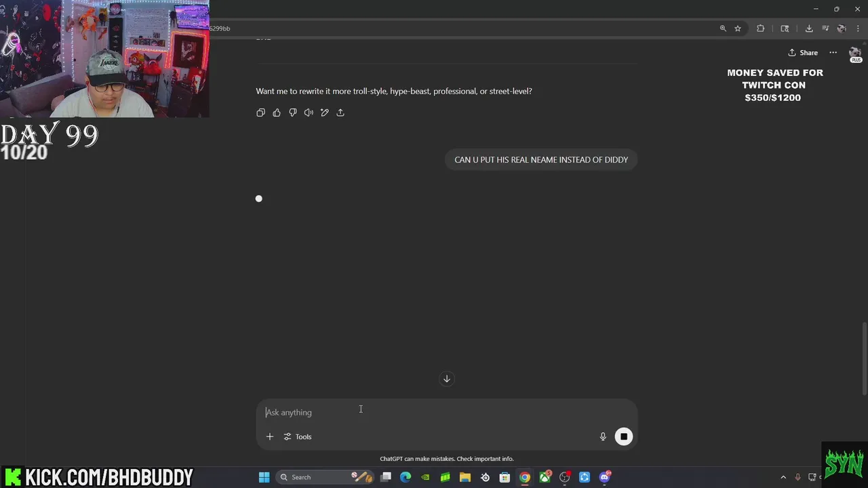This screenshot has width=868, height=488.
Task: Click the 'CAN U PUT HIS REAL NEAME' message
Action: click(541, 160)
